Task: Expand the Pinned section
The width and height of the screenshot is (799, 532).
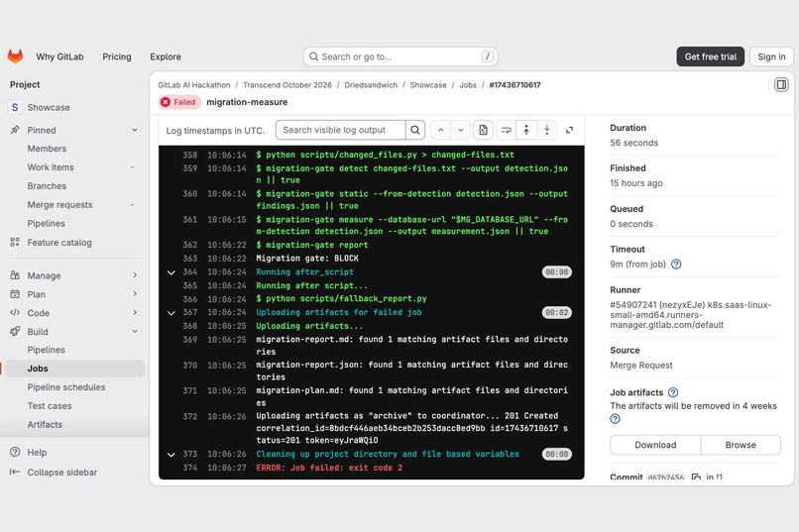Action: pyautogui.click(x=135, y=130)
